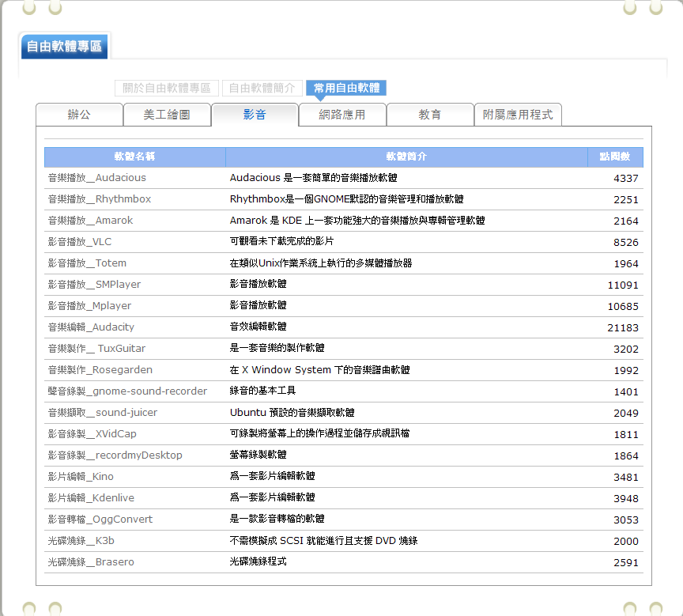The width and height of the screenshot is (683, 616).
Task: Click the Totem Unix description text
Action: (x=321, y=263)
